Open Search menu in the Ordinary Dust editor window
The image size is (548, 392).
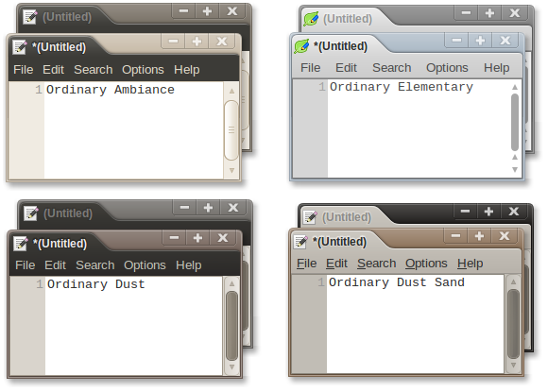[95, 265]
